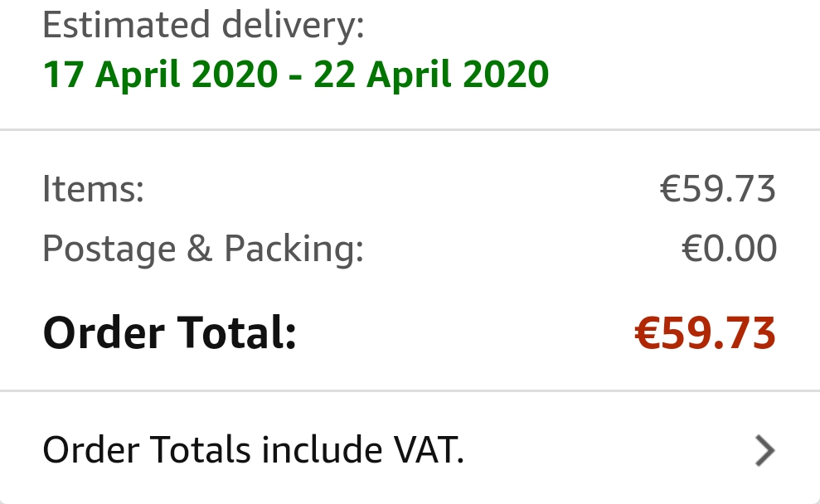This screenshot has height=504, width=820.
Task: Select the start date "17 April 2020"
Action: click(160, 75)
